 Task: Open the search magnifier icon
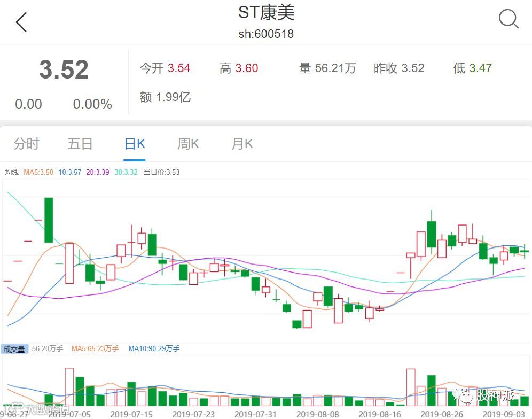(508, 19)
